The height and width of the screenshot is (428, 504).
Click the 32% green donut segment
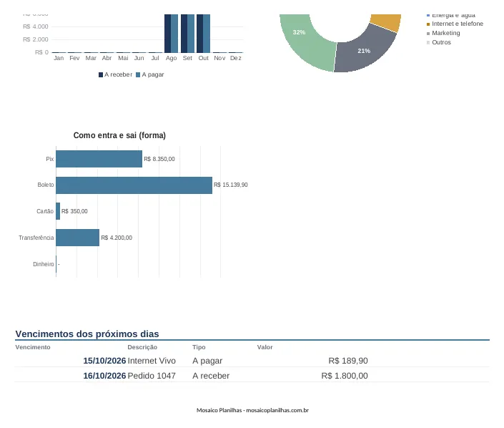(x=304, y=42)
